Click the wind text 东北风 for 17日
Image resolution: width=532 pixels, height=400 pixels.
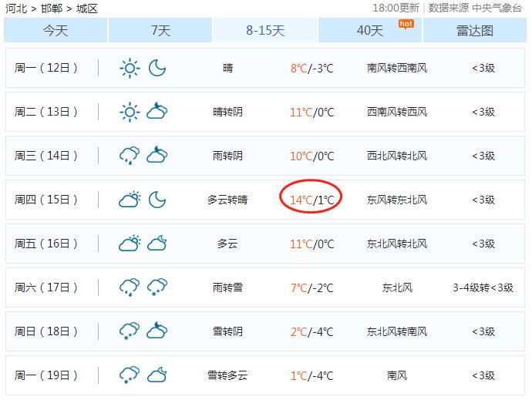pos(397,287)
